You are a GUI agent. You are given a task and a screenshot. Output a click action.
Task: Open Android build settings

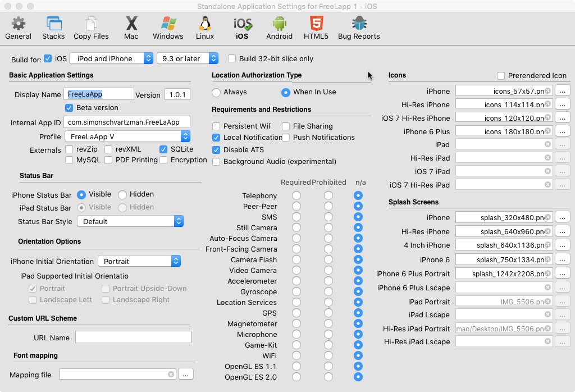[x=279, y=28]
